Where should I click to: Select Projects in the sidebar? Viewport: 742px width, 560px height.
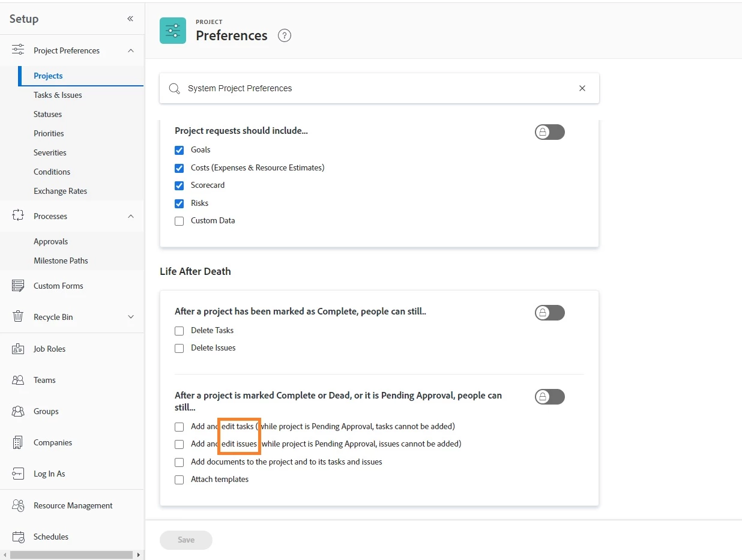(48, 76)
